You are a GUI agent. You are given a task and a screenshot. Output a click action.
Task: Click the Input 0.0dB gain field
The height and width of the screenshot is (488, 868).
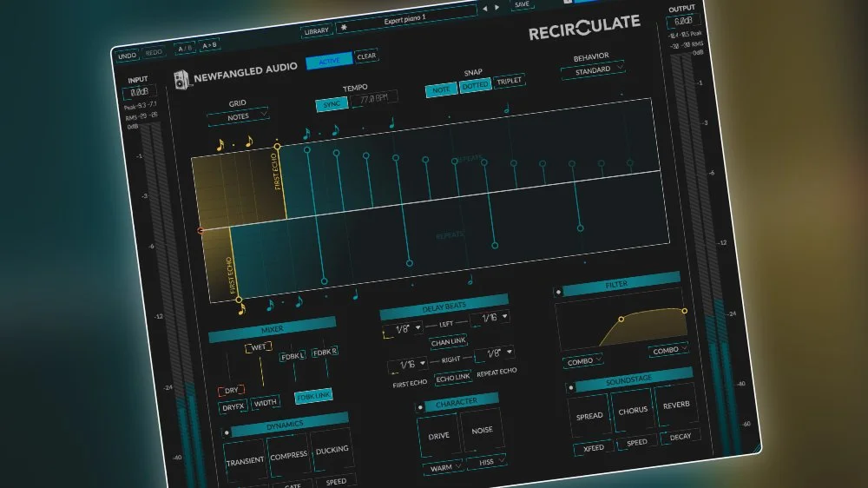(x=139, y=92)
